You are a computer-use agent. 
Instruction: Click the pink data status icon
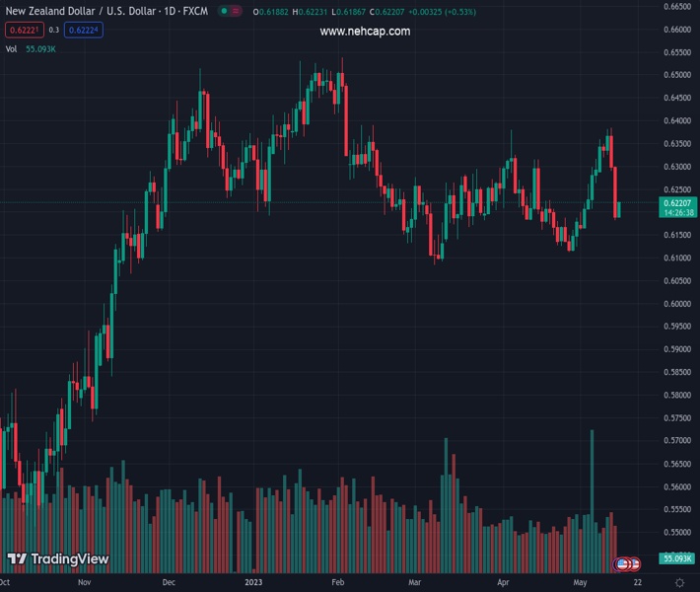pyautogui.click(x=236, y=11)
